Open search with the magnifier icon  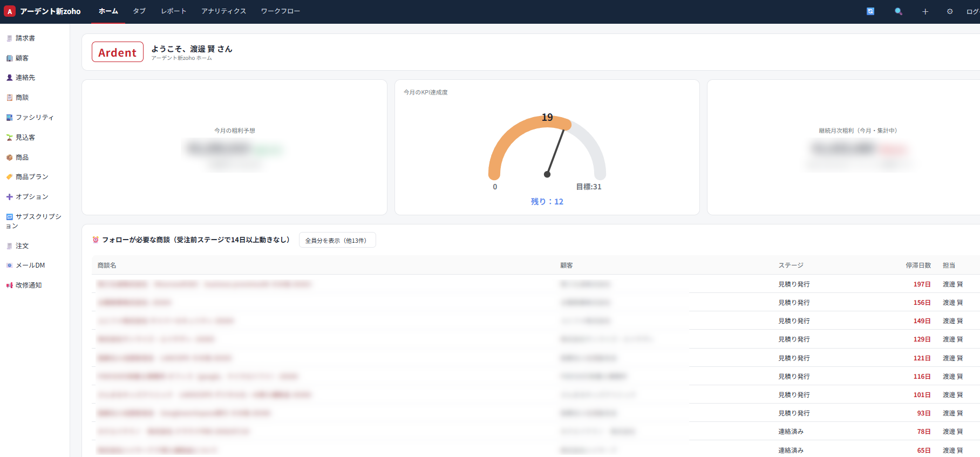[899, 11]
